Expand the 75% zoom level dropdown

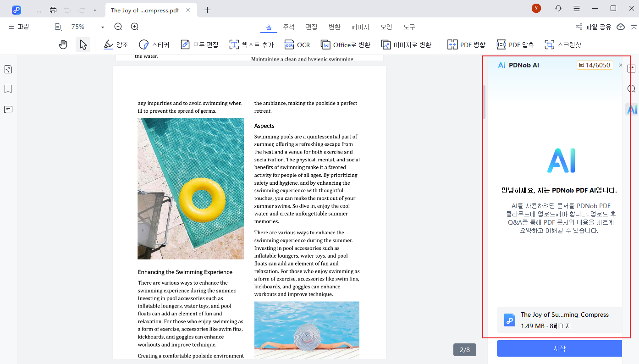pos(102,27)
